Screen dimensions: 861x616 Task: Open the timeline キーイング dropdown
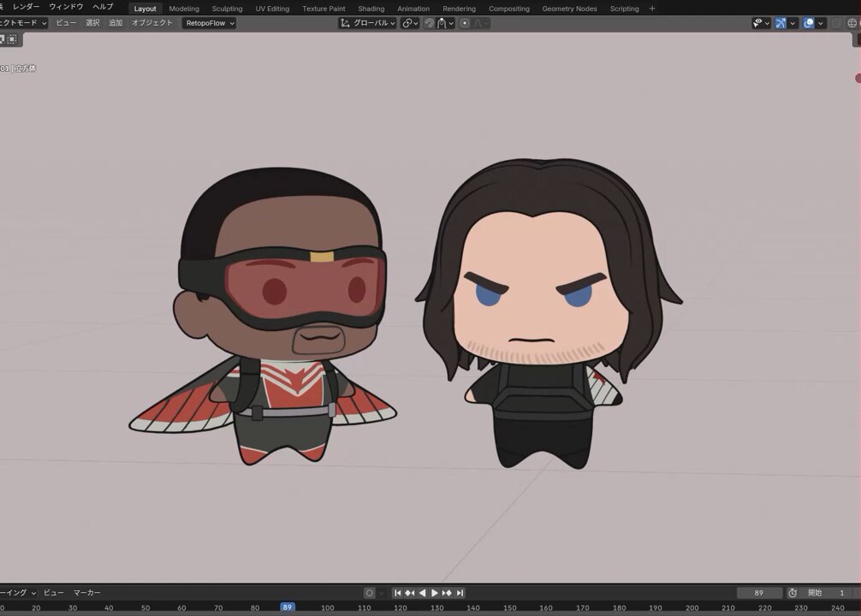click(x=18, y=593)
